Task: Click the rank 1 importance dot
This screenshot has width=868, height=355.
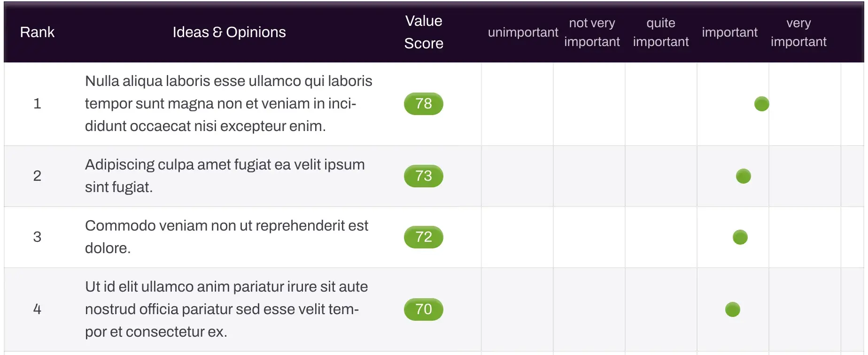Action: pos(761,104)
